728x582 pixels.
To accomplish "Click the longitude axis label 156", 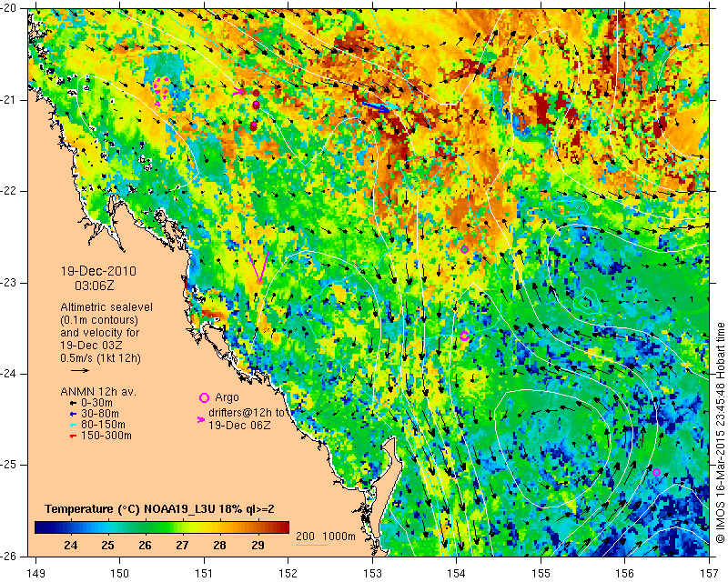I will (x=625, y=573).
